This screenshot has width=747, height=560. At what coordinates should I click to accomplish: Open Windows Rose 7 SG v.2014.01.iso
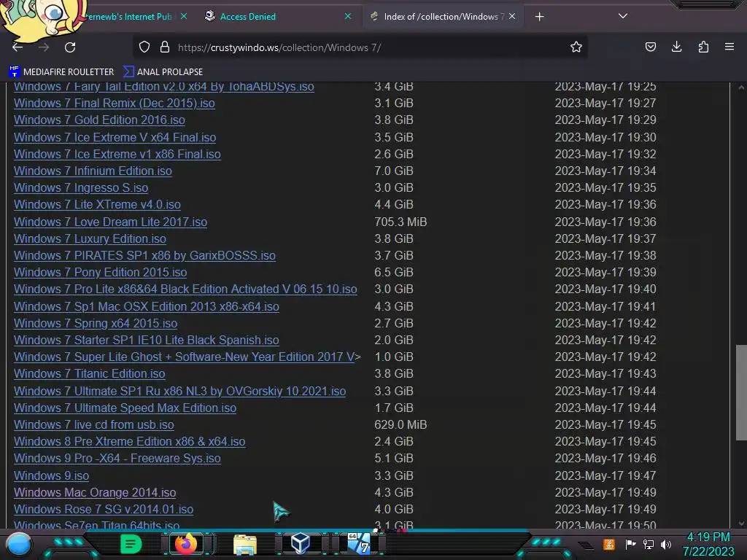tap(104, 510)
